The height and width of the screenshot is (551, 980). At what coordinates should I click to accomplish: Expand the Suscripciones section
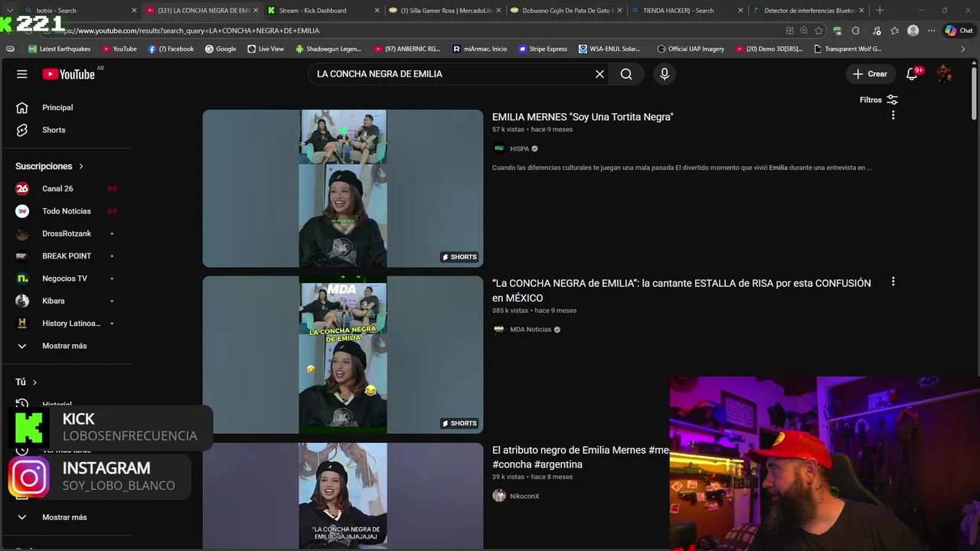click(x=50, y=166)
